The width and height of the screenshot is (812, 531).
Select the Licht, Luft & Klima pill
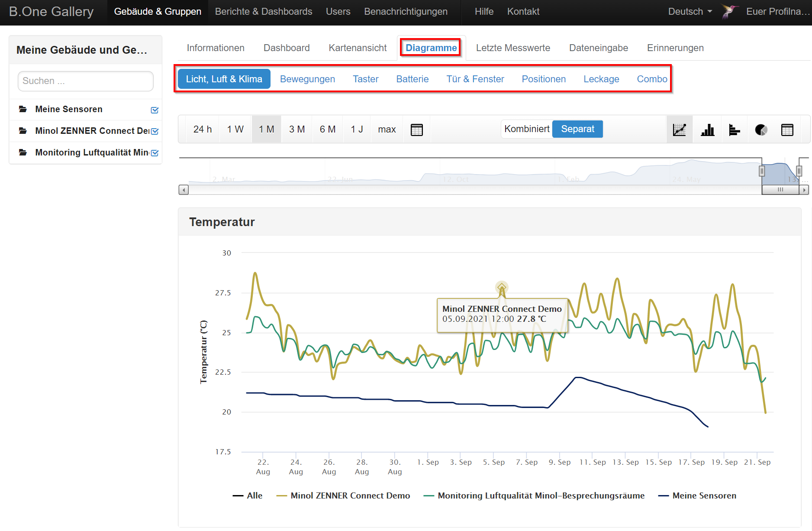pos(224,79)
